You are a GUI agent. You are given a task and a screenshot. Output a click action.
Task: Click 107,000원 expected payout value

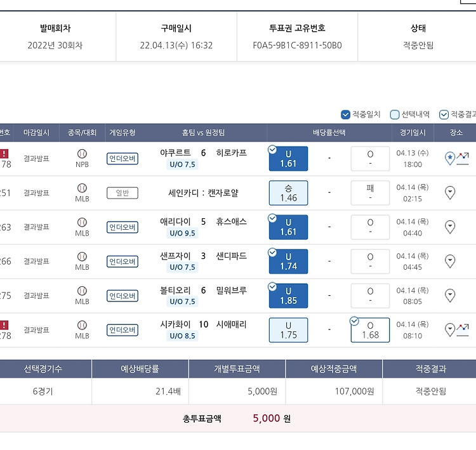pyautogui.click(x=354, y=392)
